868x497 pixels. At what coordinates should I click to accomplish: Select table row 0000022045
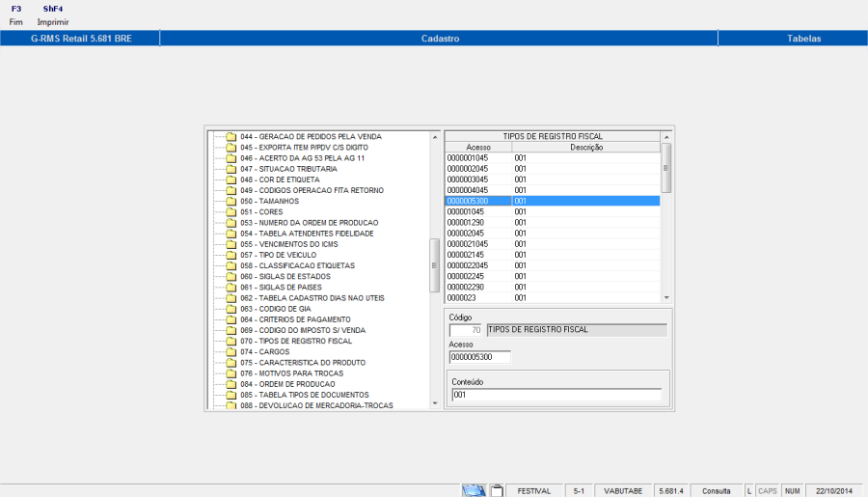pyautogui.click(x=553, y=265)
